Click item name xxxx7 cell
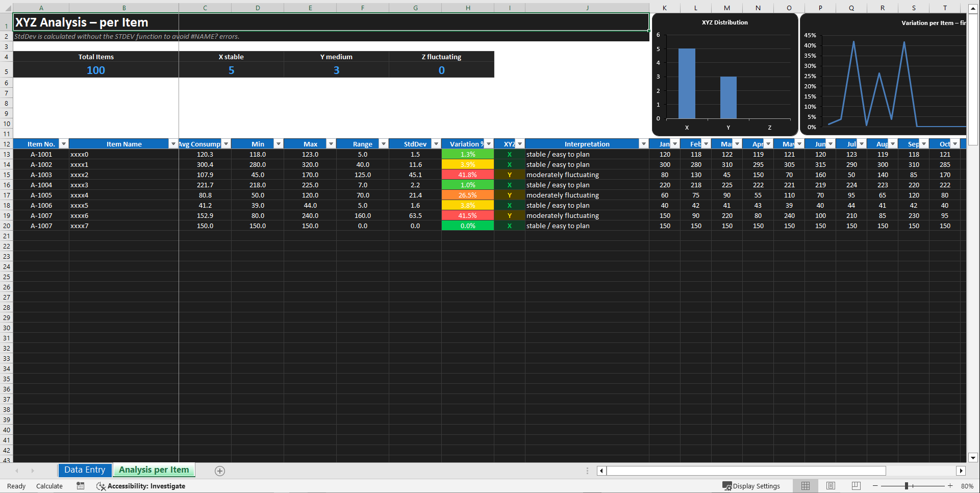 tap(124, 226)
